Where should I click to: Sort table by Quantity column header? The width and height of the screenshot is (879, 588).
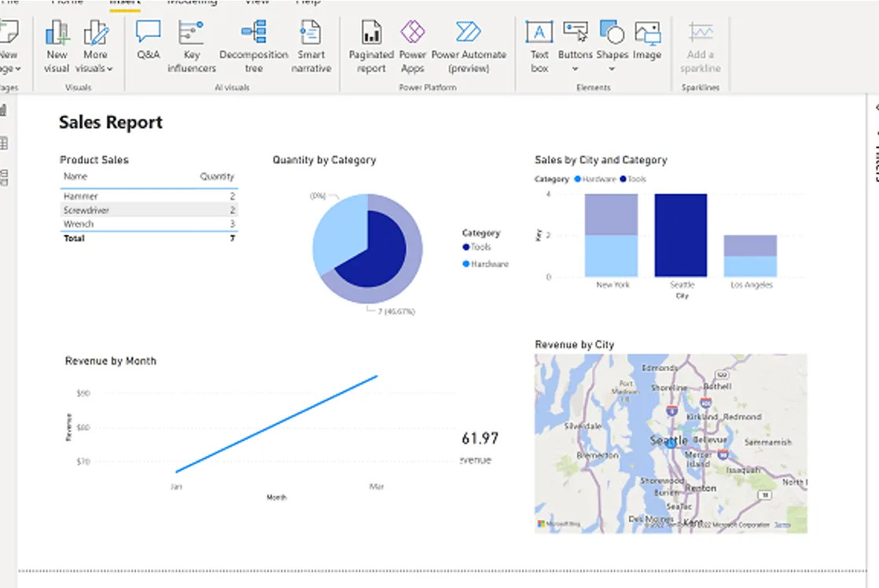217,176
